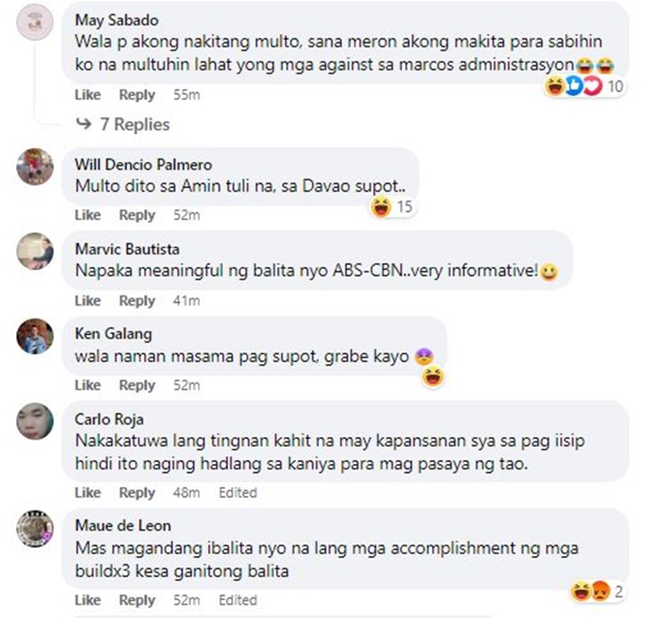Reply to Ken Galang's comment
672x618 pixels.
(137, 385)
